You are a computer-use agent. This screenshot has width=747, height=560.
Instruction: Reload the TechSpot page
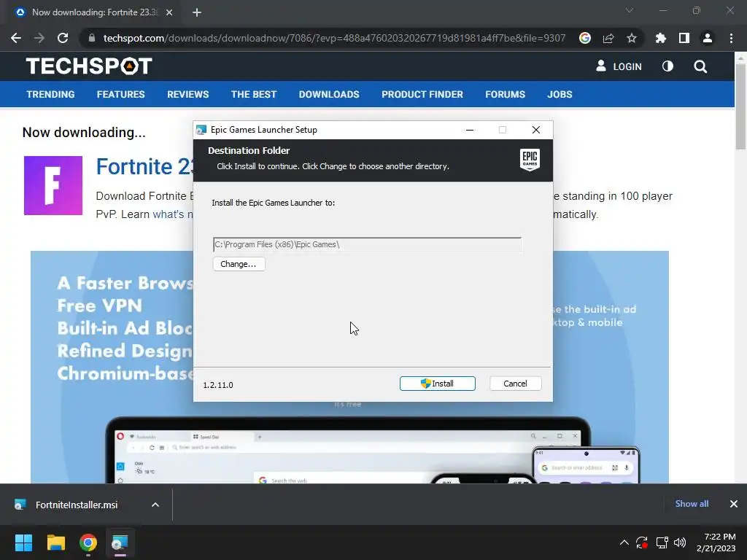tap(63, 38)
